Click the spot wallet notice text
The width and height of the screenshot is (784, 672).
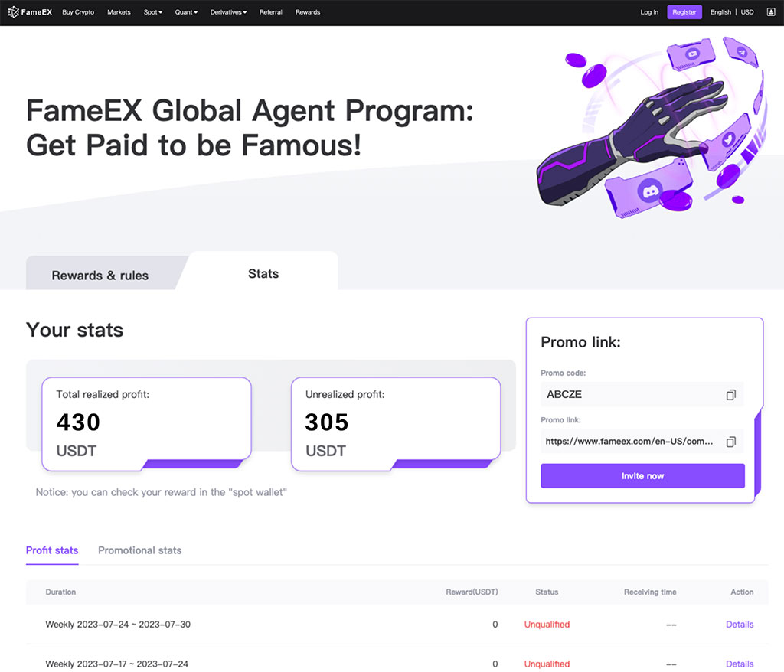coord(161,492)
